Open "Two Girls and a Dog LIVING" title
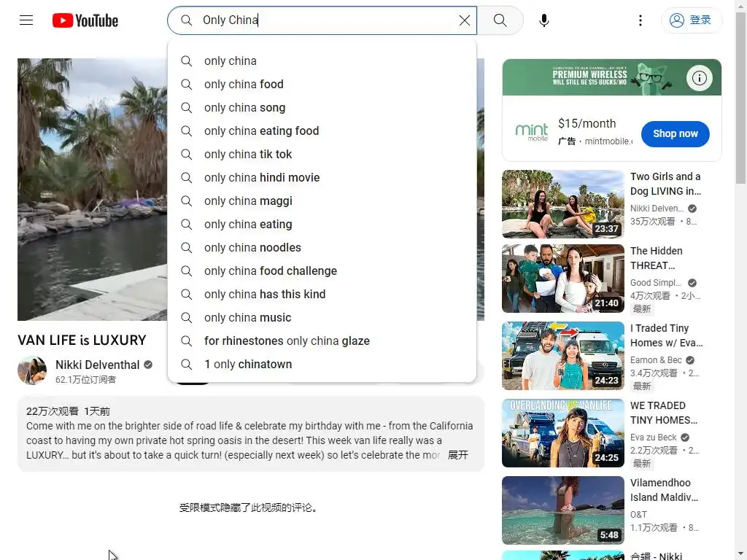 [x=665, y=184]
